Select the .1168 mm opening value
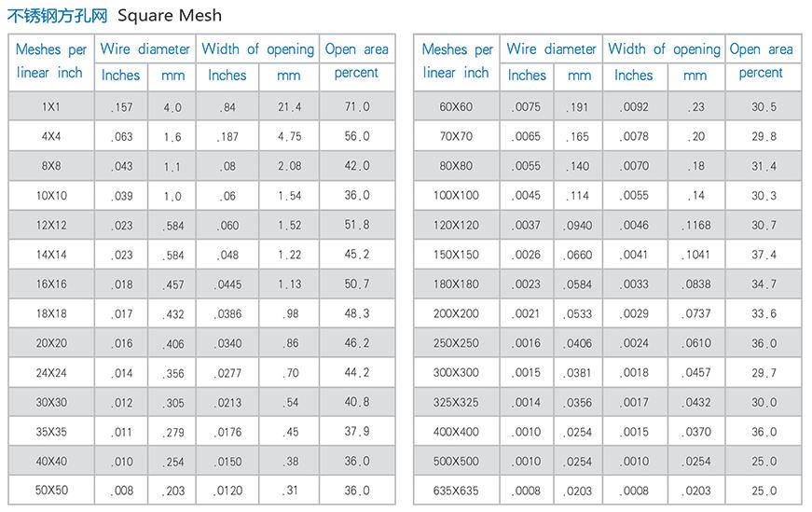Screen dimensions: 812x512 [x=696, y=225]
